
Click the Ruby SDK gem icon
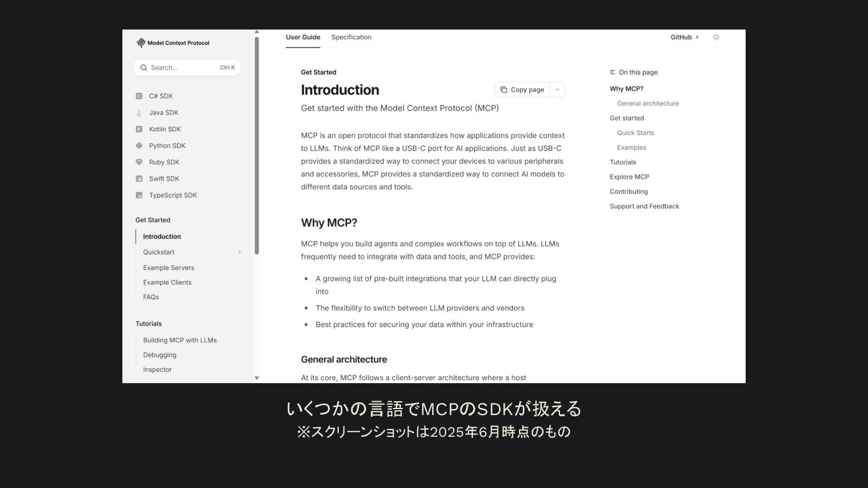click(x=139, y=162)
